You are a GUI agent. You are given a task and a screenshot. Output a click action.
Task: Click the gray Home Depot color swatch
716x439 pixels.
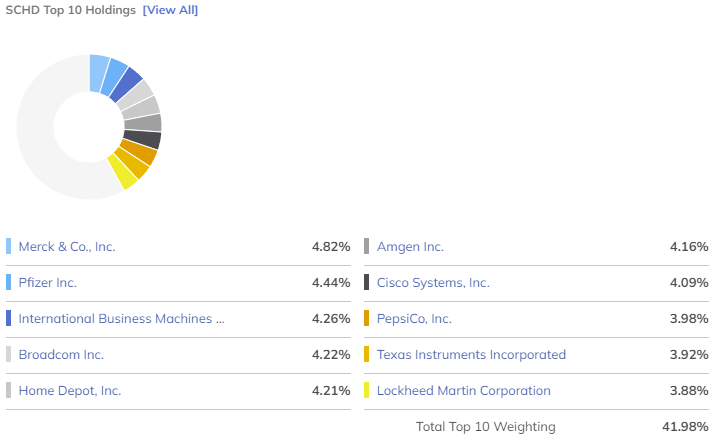pyautogui.click(x=9, y=391)
